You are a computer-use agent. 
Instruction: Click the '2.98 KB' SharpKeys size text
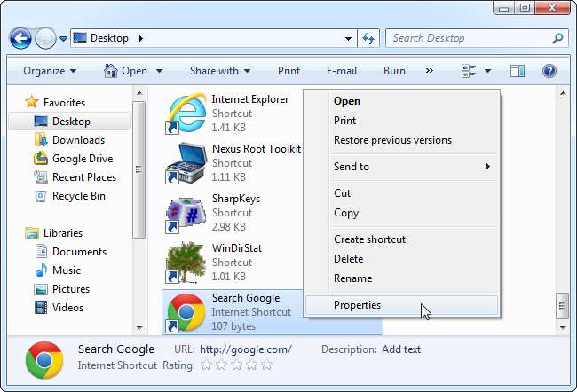[x=228, y=227]
